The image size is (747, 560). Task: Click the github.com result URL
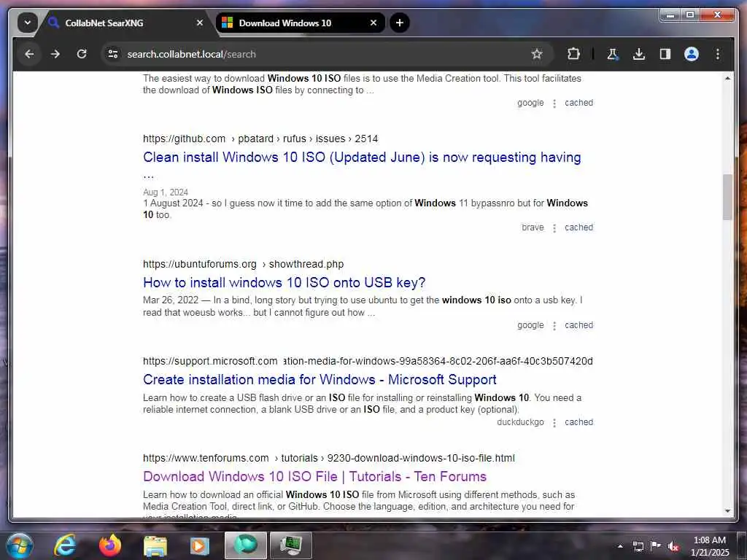[x=260, y=139]
